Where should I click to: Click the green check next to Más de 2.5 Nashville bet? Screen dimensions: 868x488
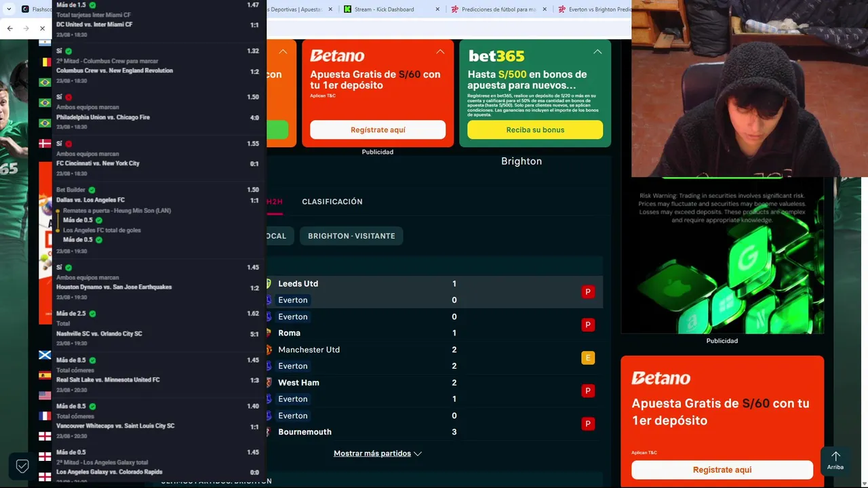[x=92, y=314]
